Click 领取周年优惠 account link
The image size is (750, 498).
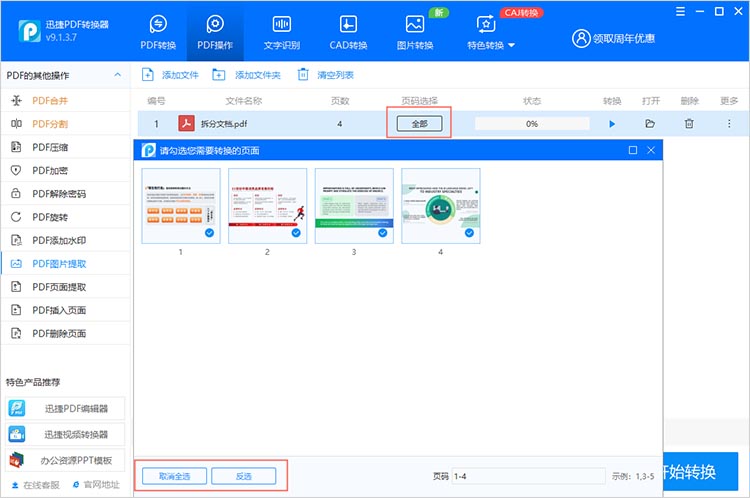point(614,38)
